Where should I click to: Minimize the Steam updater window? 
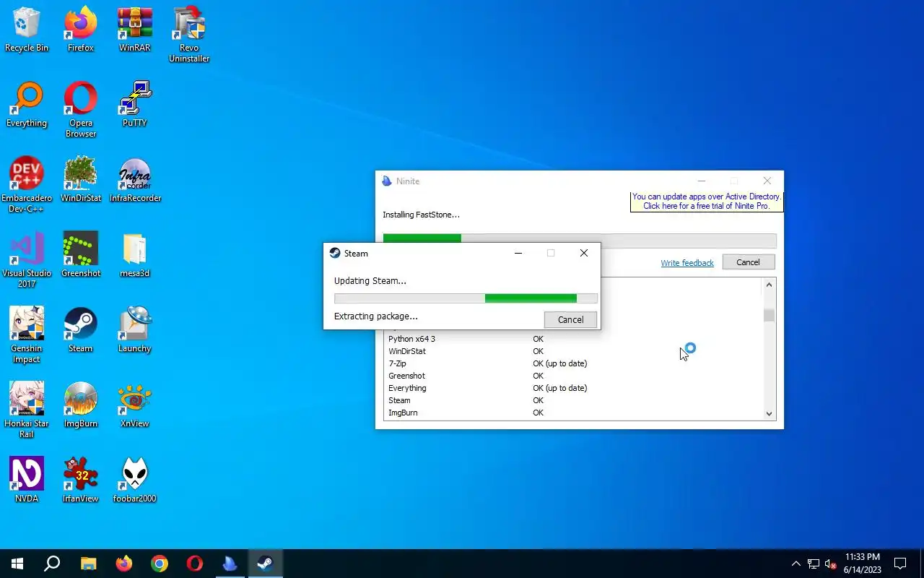tap(518, 253)
